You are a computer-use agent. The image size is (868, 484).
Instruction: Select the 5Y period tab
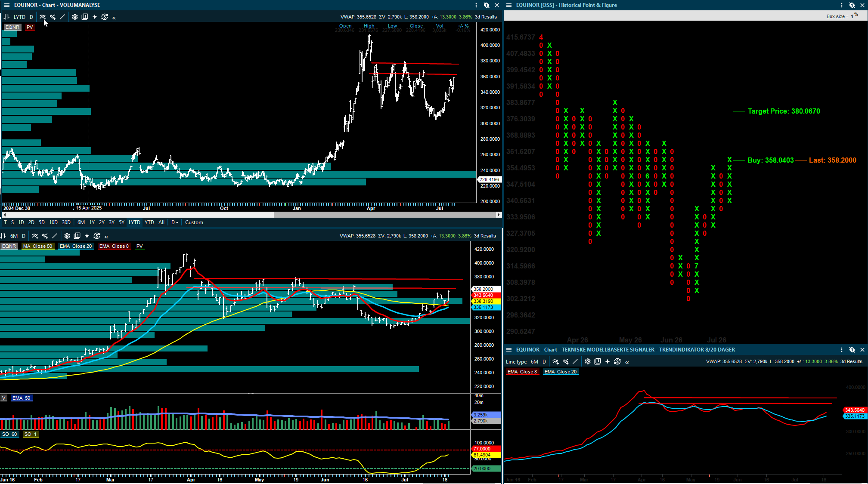click(121, 222)
